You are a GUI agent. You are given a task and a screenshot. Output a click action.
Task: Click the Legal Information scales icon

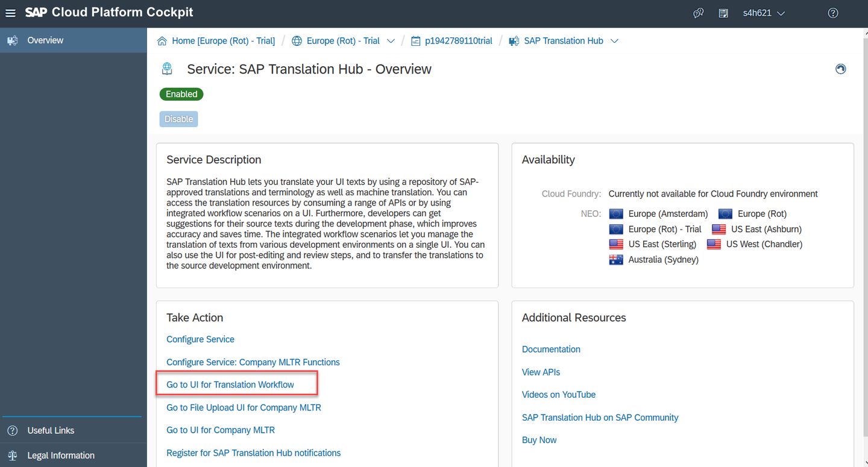click(x=12, y=455)
